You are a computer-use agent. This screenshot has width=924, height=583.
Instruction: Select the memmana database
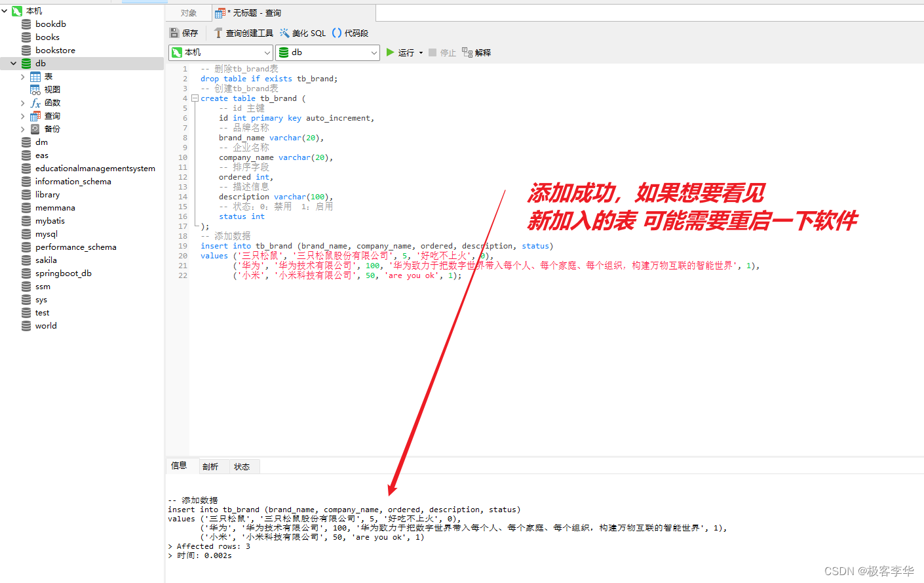tap(55, 208)
